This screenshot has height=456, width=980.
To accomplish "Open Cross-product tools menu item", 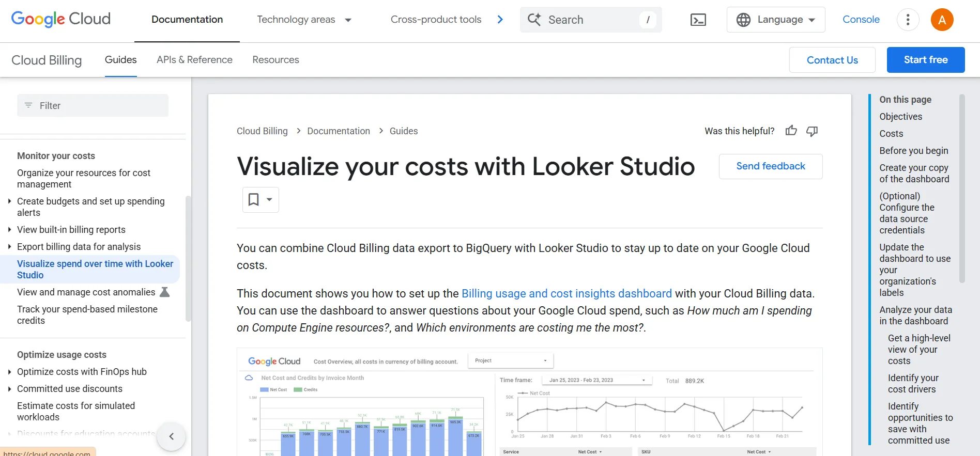I will (436, 20).
